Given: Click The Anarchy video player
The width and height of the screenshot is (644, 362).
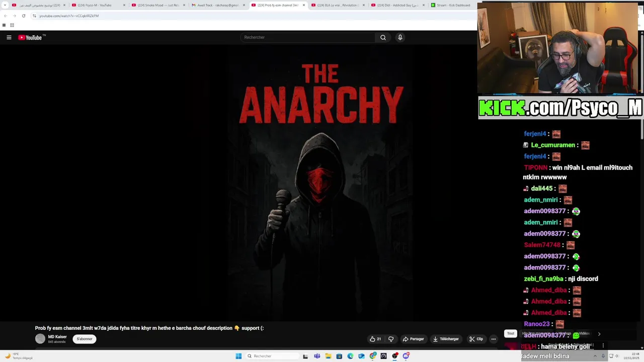Looking at the screenshot, I should (239, 184).
